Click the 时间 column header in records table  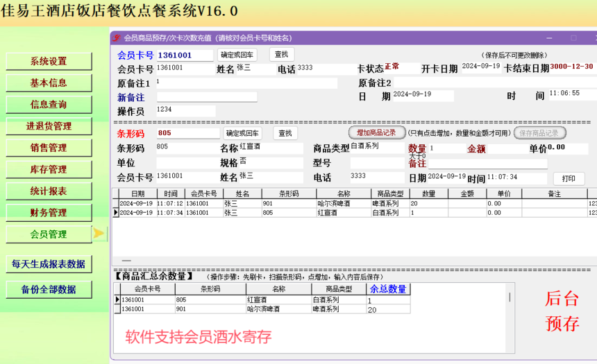(x=171, y=193)
